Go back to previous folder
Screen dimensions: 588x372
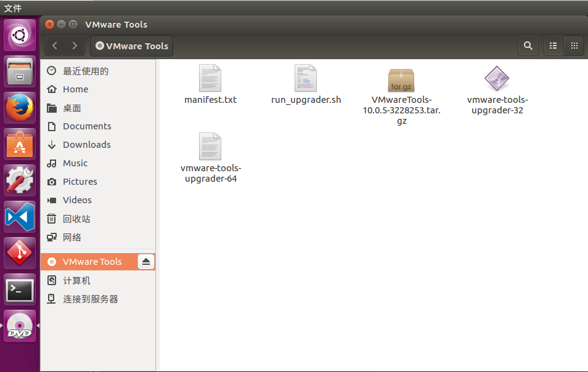tap(55, 46)
